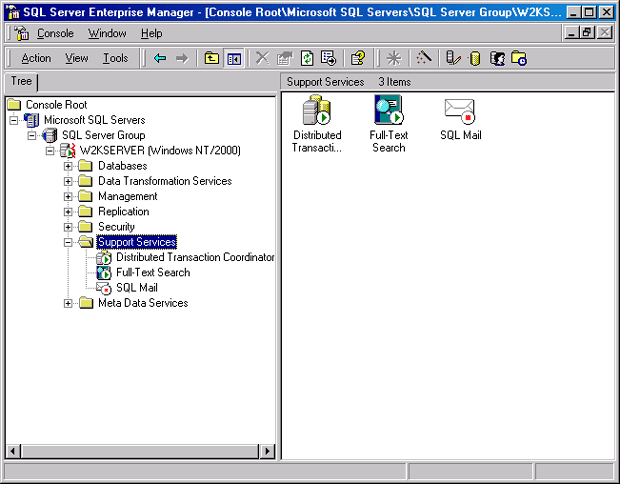
Task: Click the Forward arrow toolbar icon
Action: pyautogui.click(x=182, y=59)
